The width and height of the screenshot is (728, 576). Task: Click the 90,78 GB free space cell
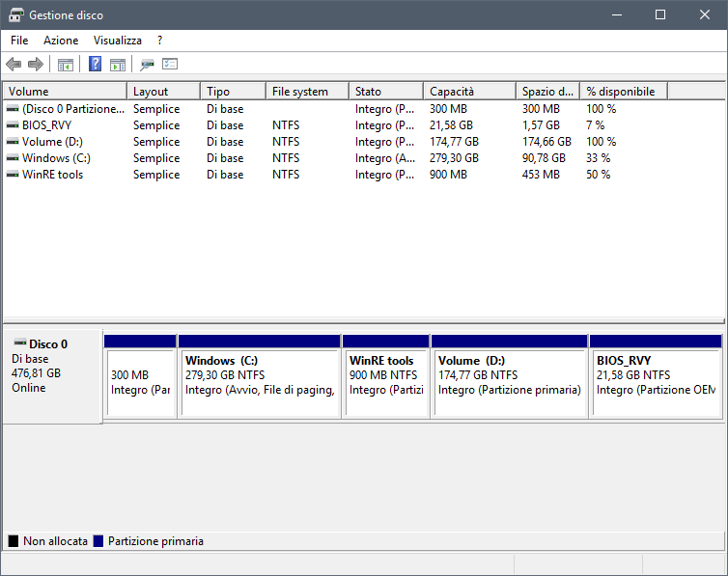coord(544,158)
